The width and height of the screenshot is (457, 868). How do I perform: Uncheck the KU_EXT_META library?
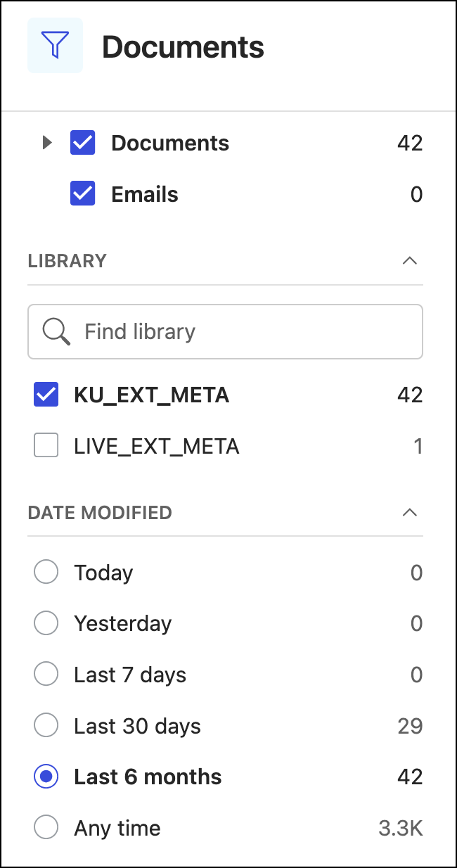[46, 395]
